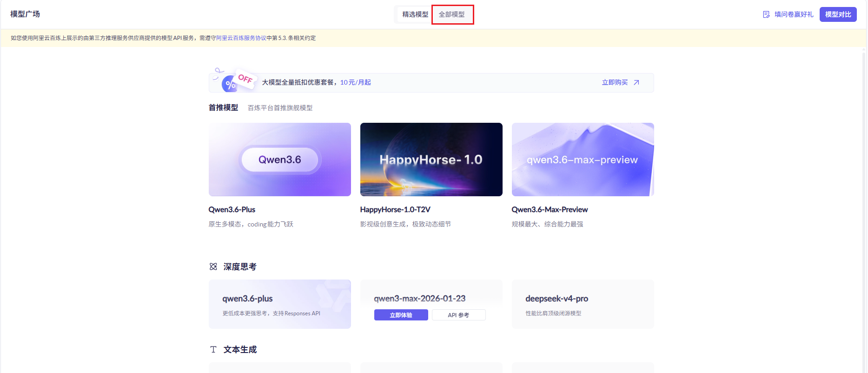Click the 影视级创意生成，极致动态细节 description
868x373 pixels.
click(405, 224)
